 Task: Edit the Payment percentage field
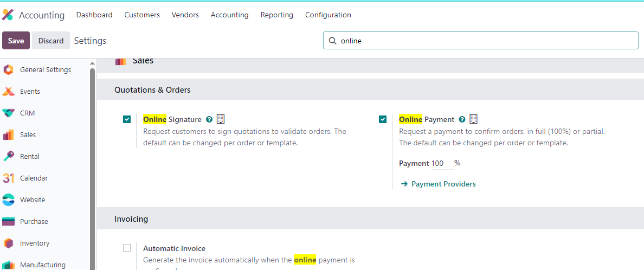(442, 164)
